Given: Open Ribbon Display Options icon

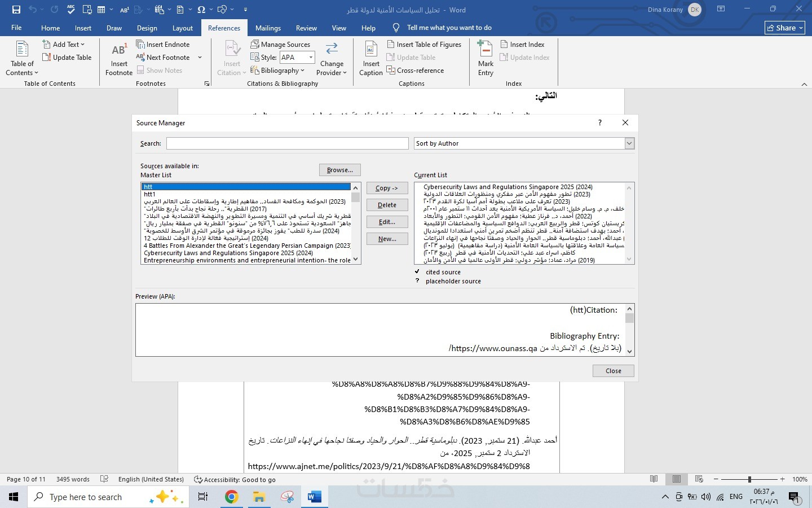Looking at the screenshot, I should [x=721, y=9].
